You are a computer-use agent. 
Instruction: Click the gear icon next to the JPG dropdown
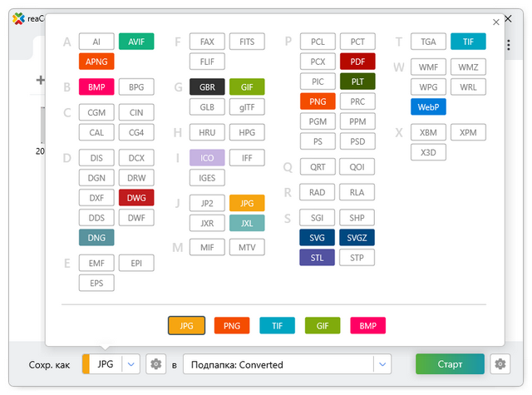point(155,364)
